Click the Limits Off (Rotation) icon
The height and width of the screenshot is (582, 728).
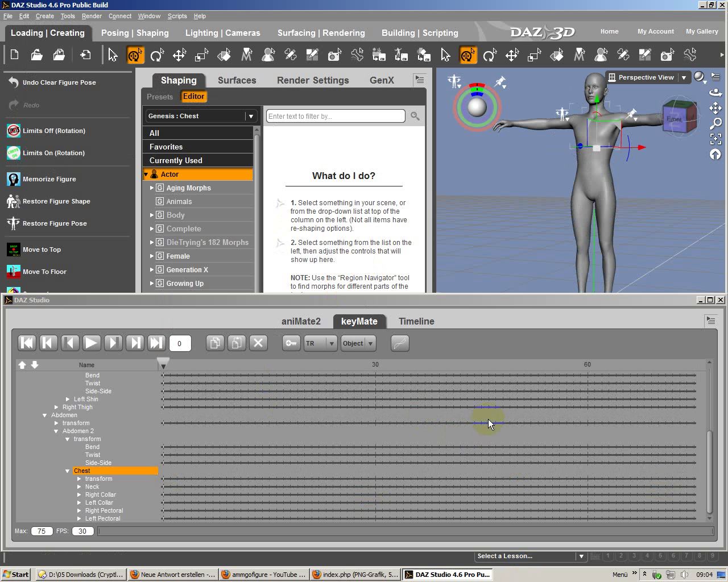[x=14, y=131]
